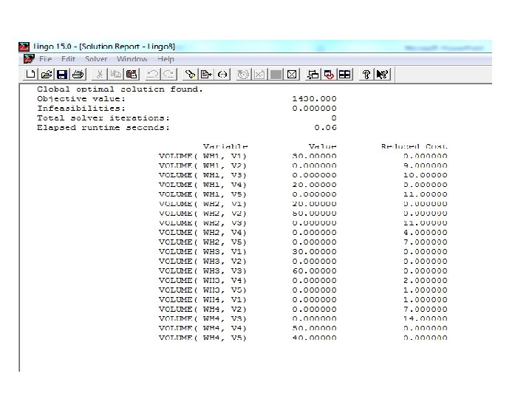Click the Lingo 15.0 title bar text
The height and width of the screenshot is (399, 532).
click(103, 47)
